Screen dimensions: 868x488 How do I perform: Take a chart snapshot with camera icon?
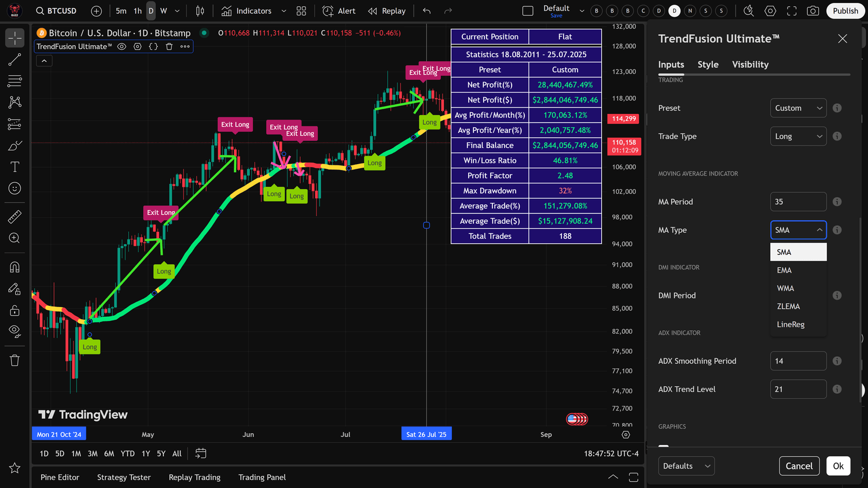tap(813, 10)
